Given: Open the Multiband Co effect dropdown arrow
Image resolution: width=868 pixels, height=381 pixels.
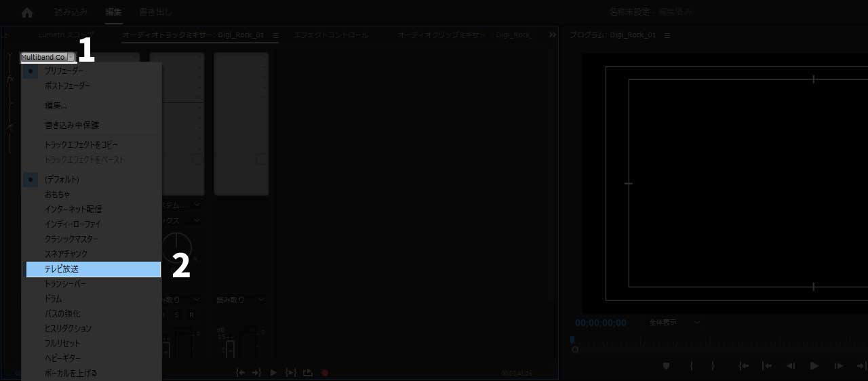Looking at the screenshot, I should tap(71, 58).
